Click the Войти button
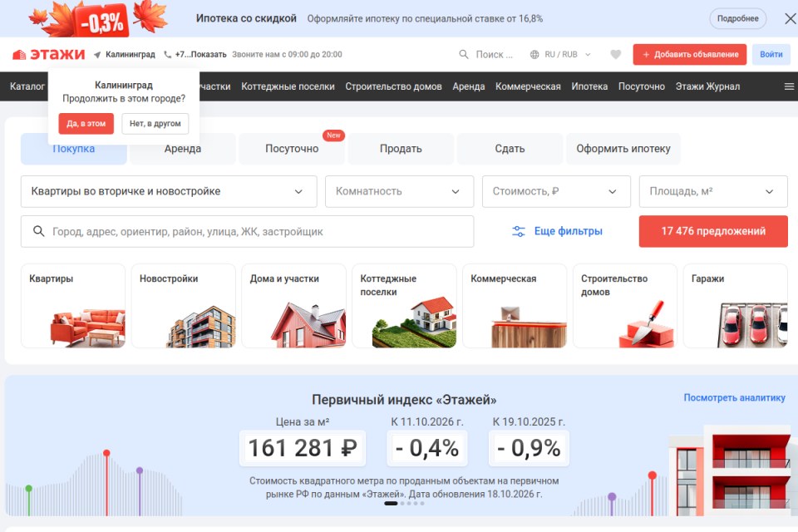798x532 pixels. pos(771,55)
